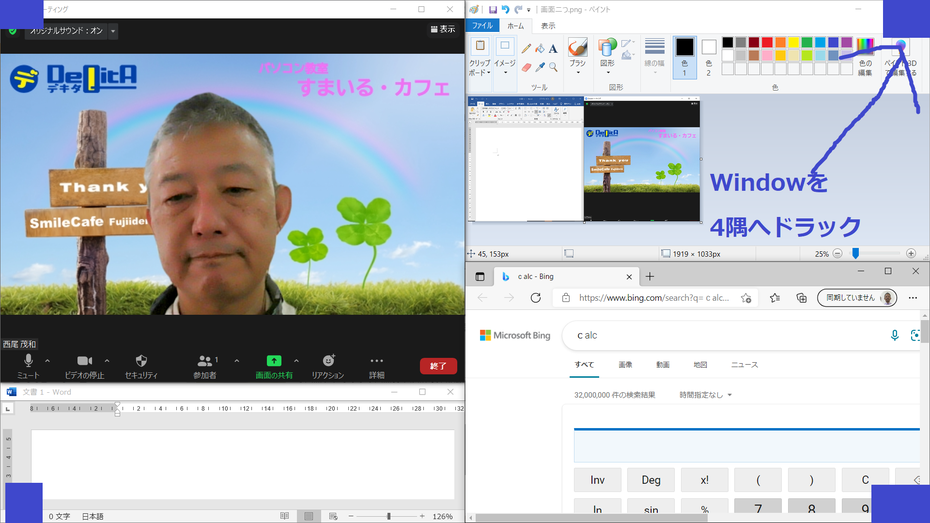Switch to Bing Images results tab
The width and height of the screenshot is (930, 523).
pos(625,365)
